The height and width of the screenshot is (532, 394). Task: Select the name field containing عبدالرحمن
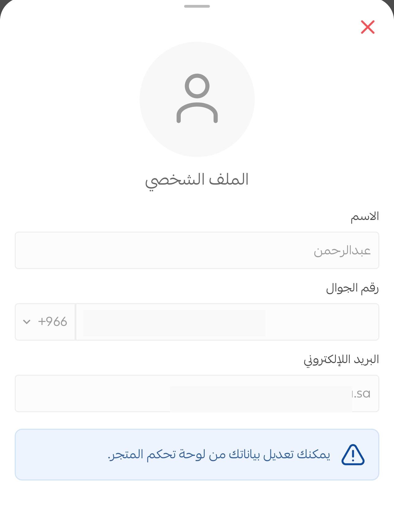[197, 250]
